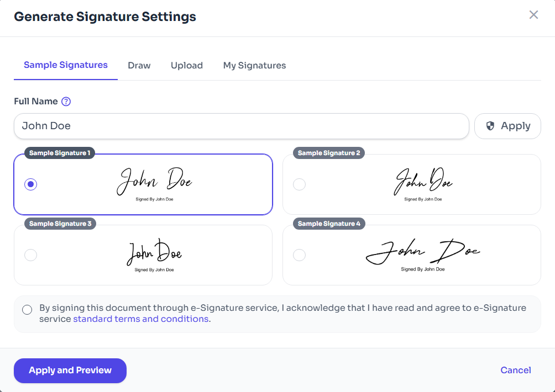Open the Full Name help tooltip

pyautogui.click(x=66, y=102)
